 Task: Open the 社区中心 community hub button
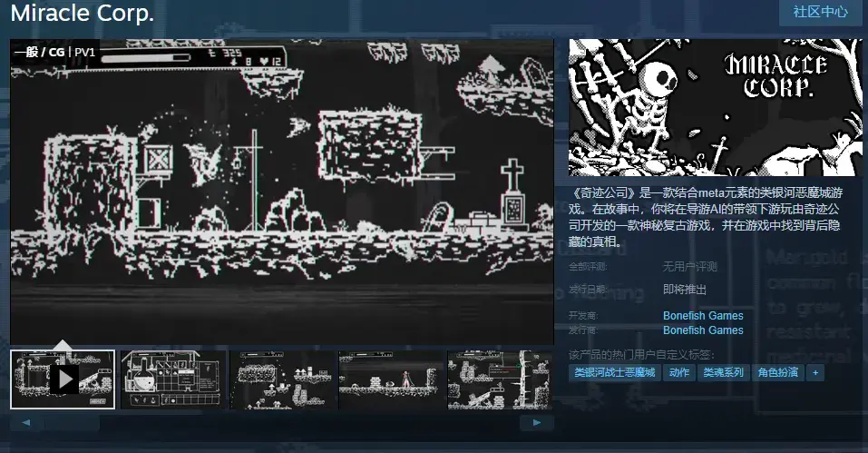pyautogui.click(x=821, y=12)
